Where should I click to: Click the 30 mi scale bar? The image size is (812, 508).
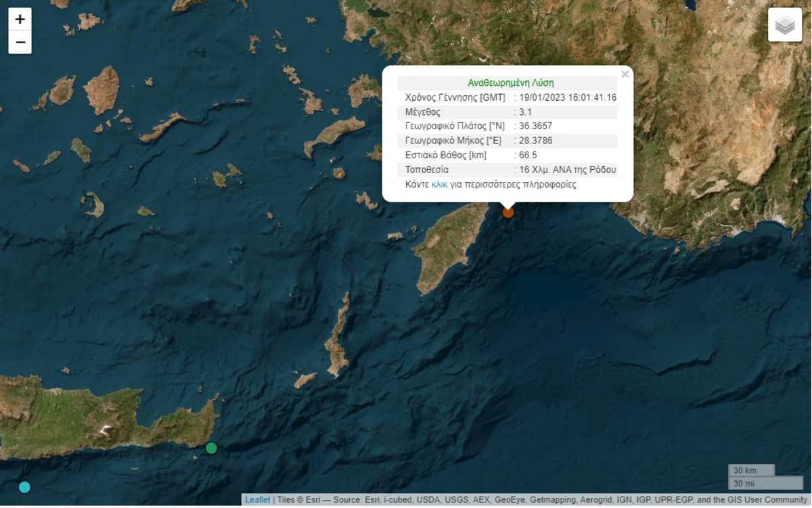click(x=765, y=483)
